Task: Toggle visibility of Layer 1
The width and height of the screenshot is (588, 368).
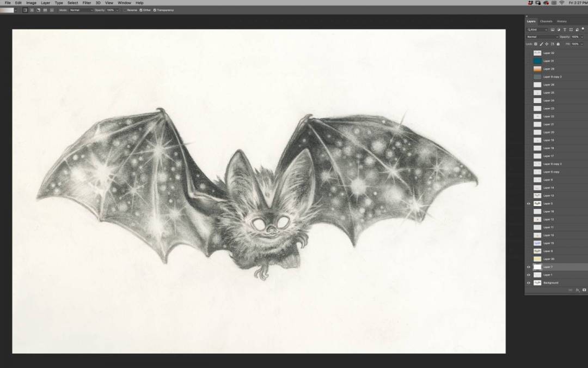Action: 528,275
